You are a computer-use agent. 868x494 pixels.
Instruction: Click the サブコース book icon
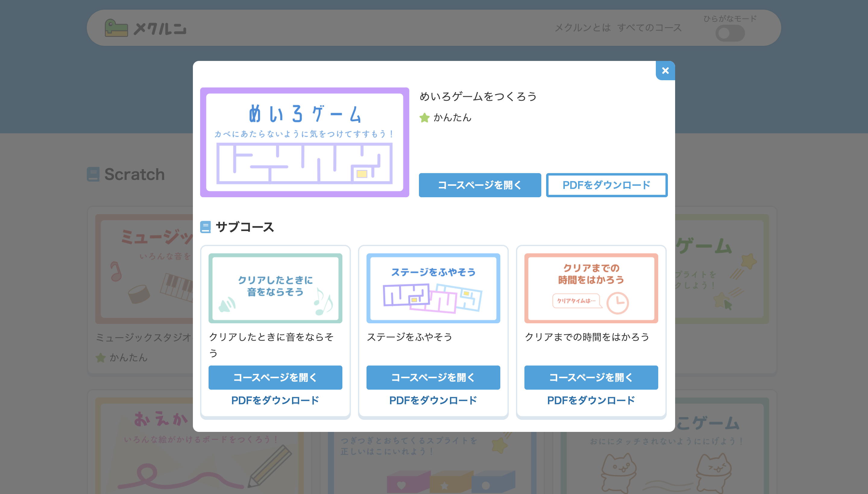point(205,227)
